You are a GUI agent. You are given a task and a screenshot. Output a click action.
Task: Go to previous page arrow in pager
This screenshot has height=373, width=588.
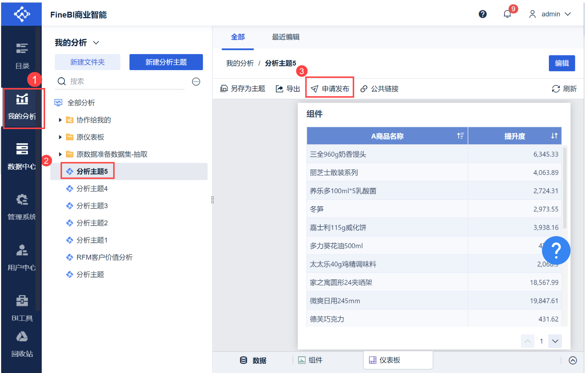(x=528, y=341)
